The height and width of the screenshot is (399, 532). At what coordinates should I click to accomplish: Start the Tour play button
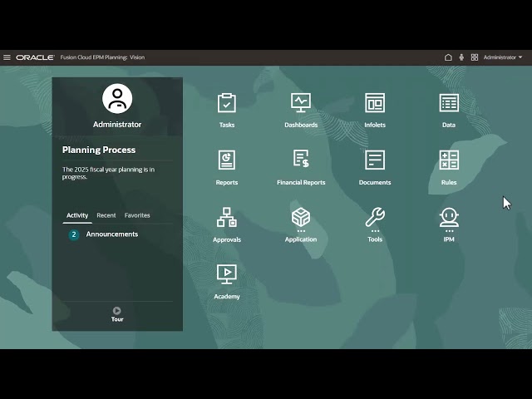[x=117, y=311]
